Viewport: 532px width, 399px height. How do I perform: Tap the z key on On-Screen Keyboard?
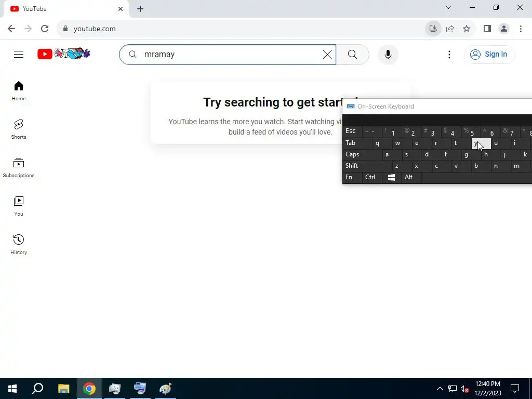coord(402,166)
